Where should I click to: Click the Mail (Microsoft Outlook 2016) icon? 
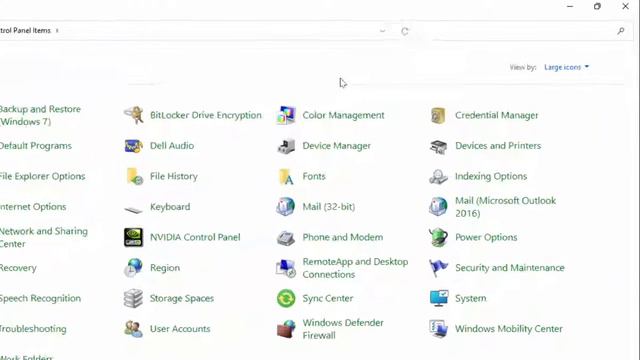438,207
